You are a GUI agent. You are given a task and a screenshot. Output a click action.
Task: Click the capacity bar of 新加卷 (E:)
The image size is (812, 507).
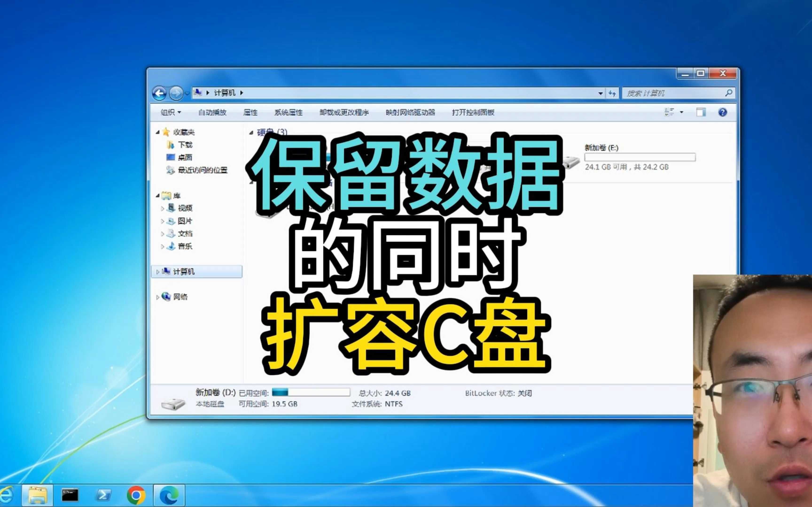click(x=640, y=157)
